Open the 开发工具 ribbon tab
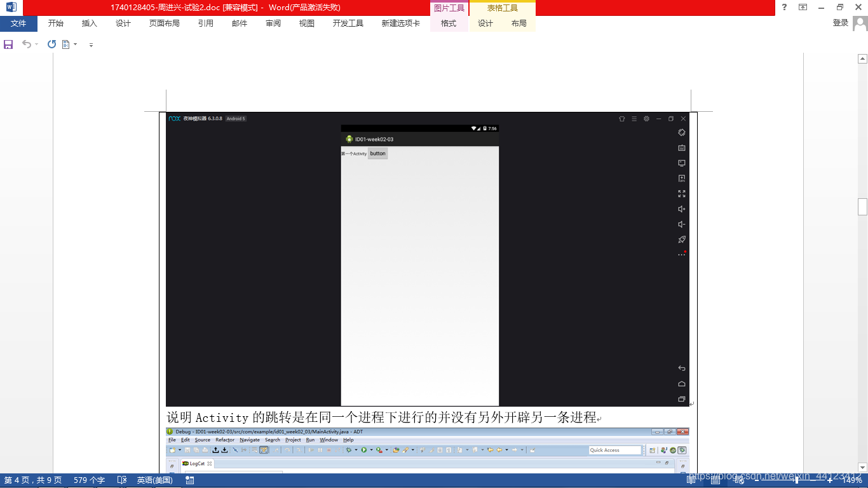The image size is (868, 488). pos(348,24)
